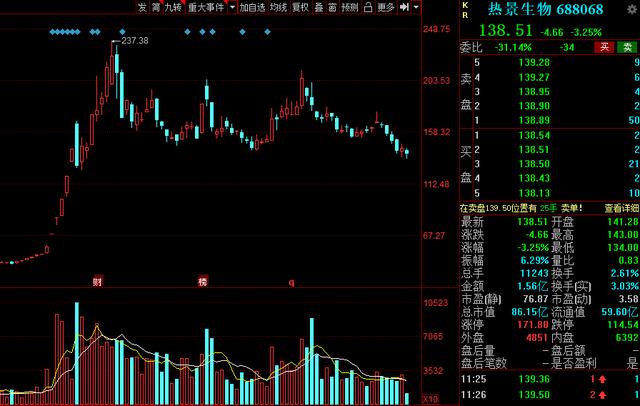This screenshot has width=640, height=406.
Task: Select sell level 3 price 138.95
Action: click(534, 91)
